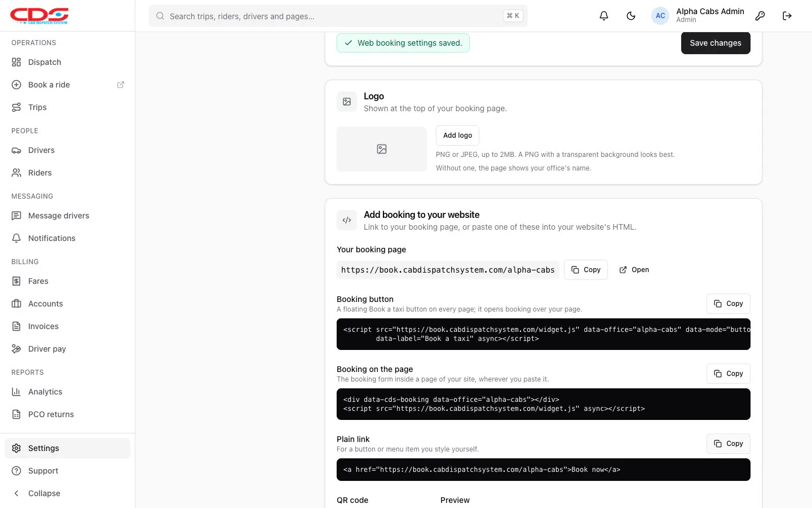This screenshot has width=812, height=508.
Task: Click the booking page URL text
Action: click(x=448, y=270)
